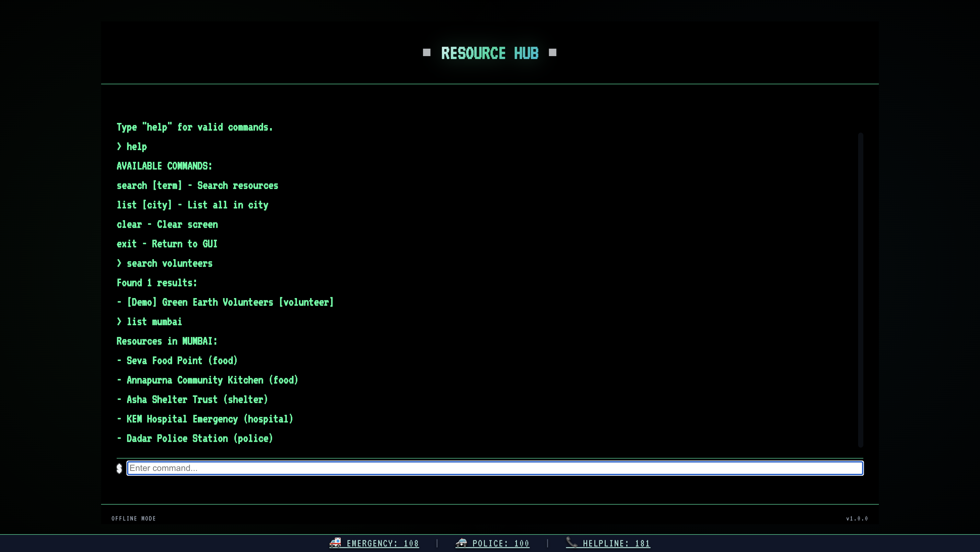Click the 'list mumbai' command line
This screenshot has width=980, height=552.
click(x=149, y=322)
